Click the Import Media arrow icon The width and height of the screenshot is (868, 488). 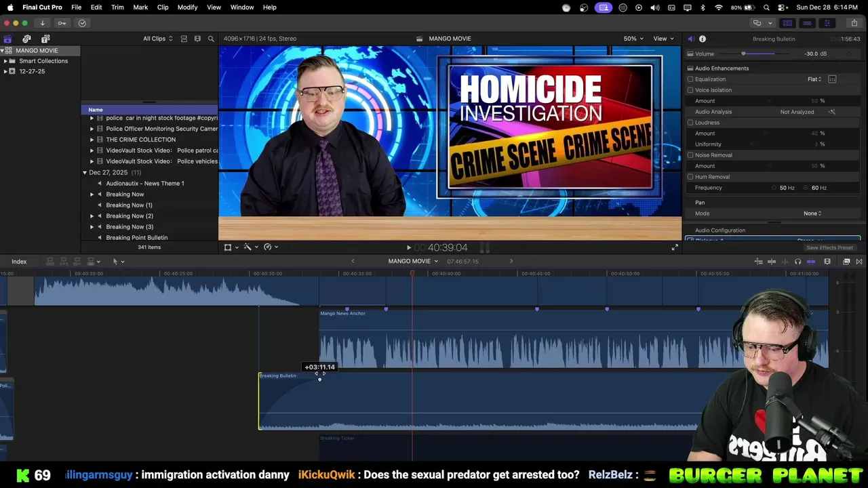point(42,23)
